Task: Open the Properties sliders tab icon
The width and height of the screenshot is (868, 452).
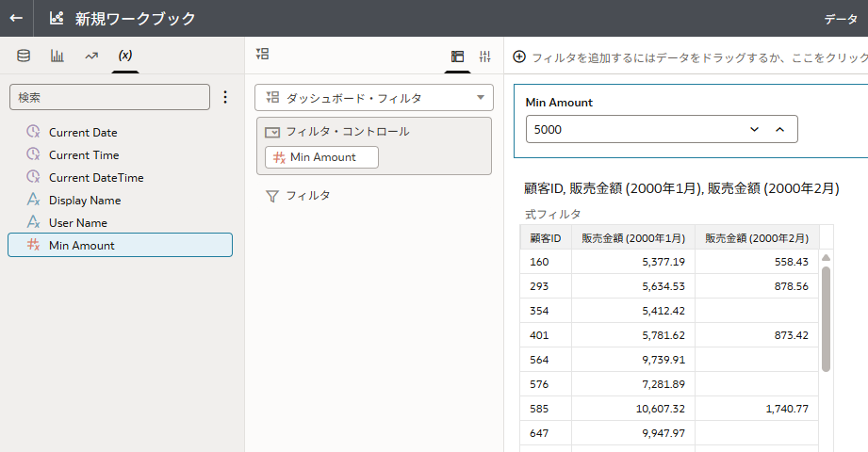Action: [485, 56]
